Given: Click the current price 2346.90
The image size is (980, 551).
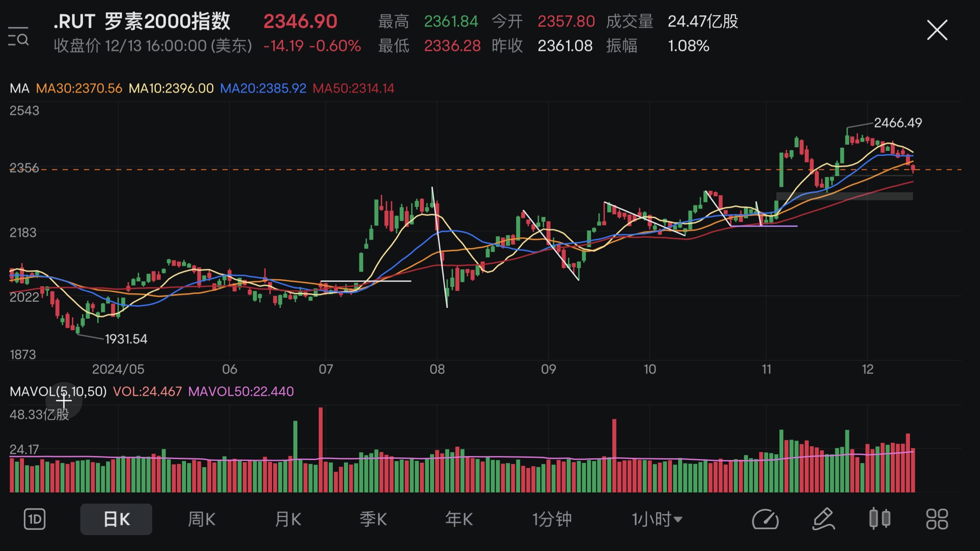Looking at the screenshot, I should coord(300,22).
